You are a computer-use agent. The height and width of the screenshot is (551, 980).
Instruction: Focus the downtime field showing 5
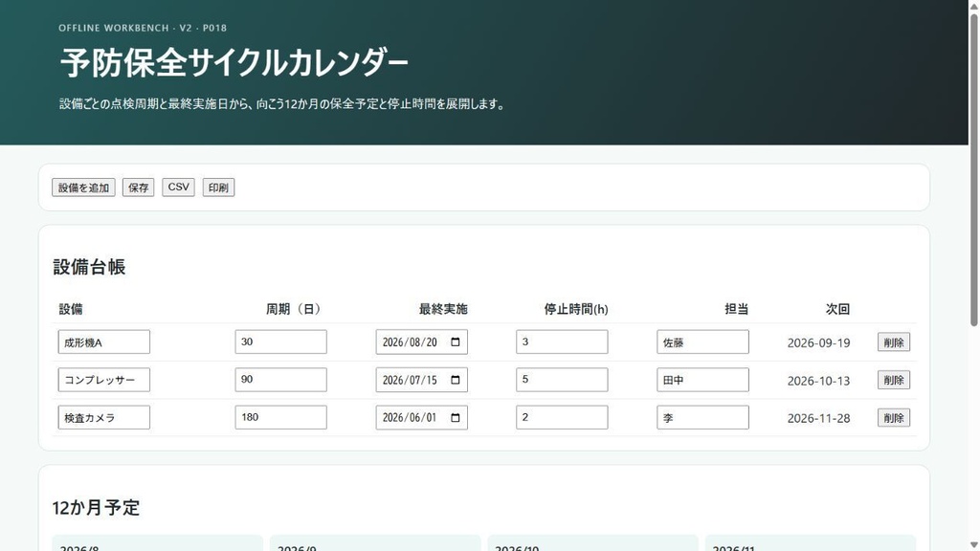point(562,380)
